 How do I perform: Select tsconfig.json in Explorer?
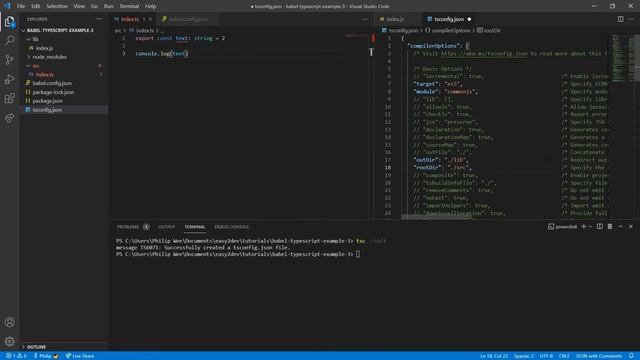click(x=64, y=110)
